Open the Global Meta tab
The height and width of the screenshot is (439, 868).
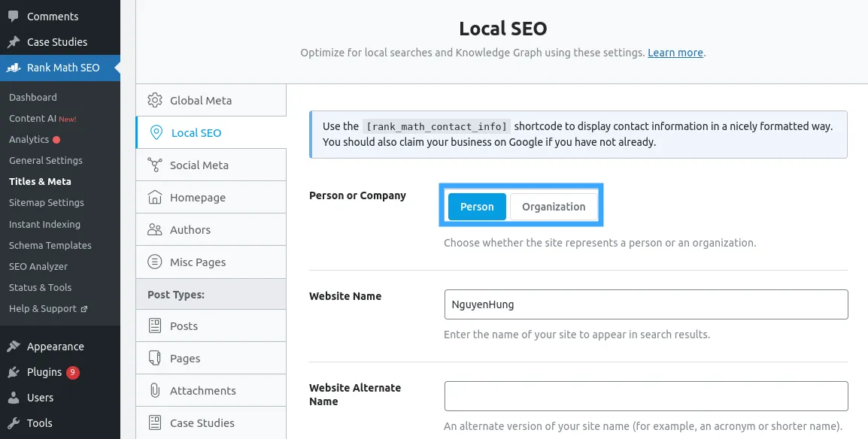(x=211, y=101)
